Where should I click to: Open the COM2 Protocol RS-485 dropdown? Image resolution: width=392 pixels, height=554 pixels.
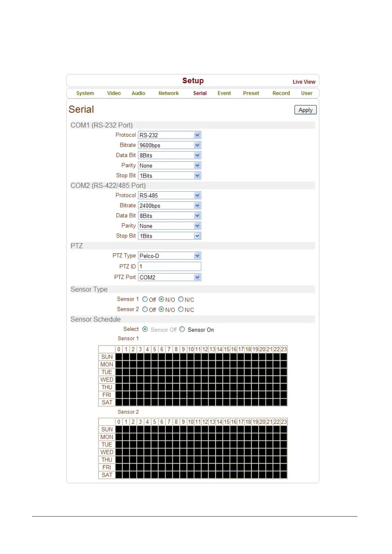pos(169,196)
